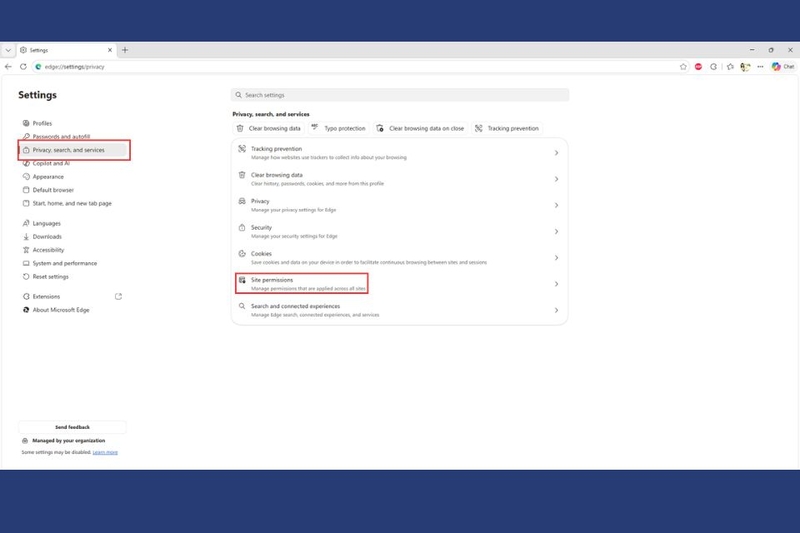
Task: Click the Cookies row cookie icon
Action: click(242, 253)
